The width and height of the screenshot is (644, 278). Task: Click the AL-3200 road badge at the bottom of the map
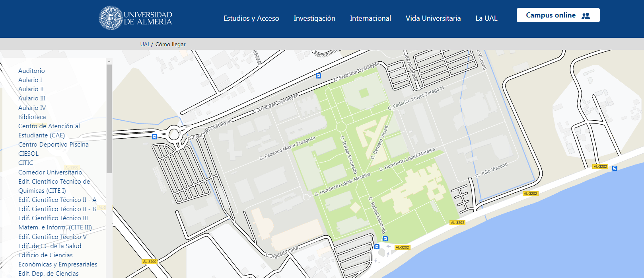pos(150,262)
